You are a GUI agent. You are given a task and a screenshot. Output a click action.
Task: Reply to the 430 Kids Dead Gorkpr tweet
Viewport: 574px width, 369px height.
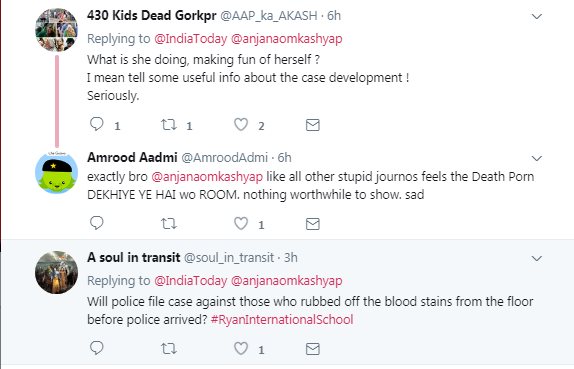[x=97, y=124]
